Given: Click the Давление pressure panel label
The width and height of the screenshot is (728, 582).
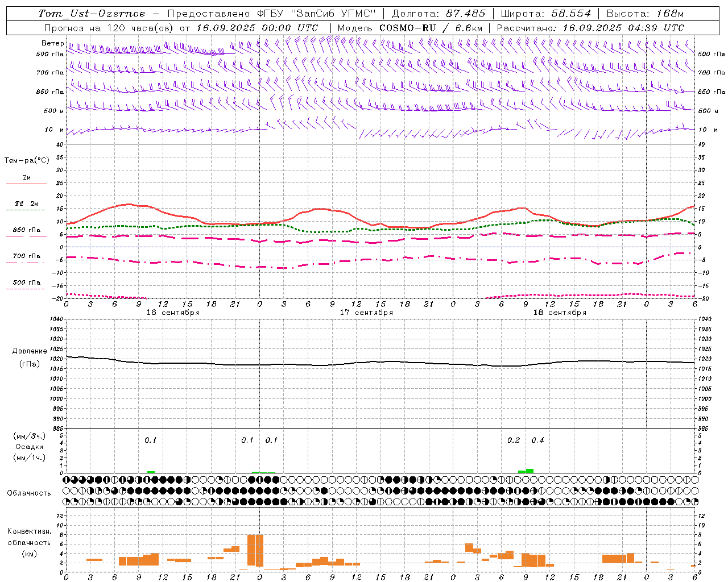Looking at the screenshot, I should 30,351.
